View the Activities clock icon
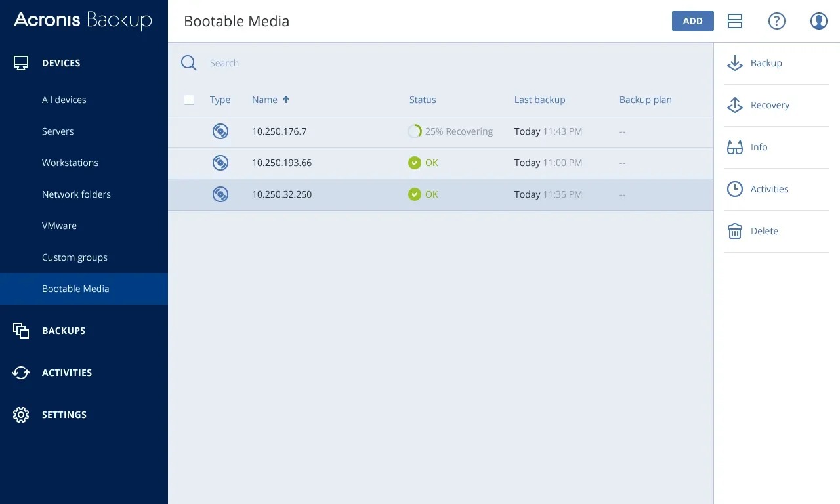 (734, 189)
